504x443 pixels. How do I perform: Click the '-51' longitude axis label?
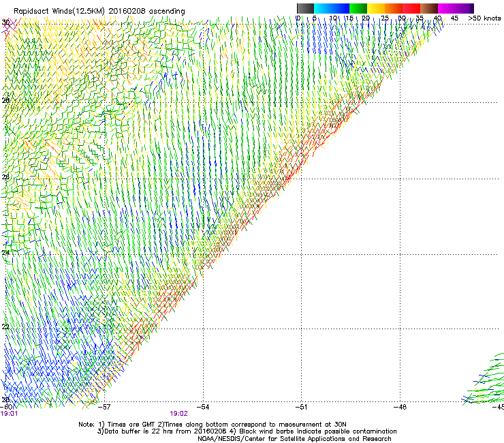point(301,407)
